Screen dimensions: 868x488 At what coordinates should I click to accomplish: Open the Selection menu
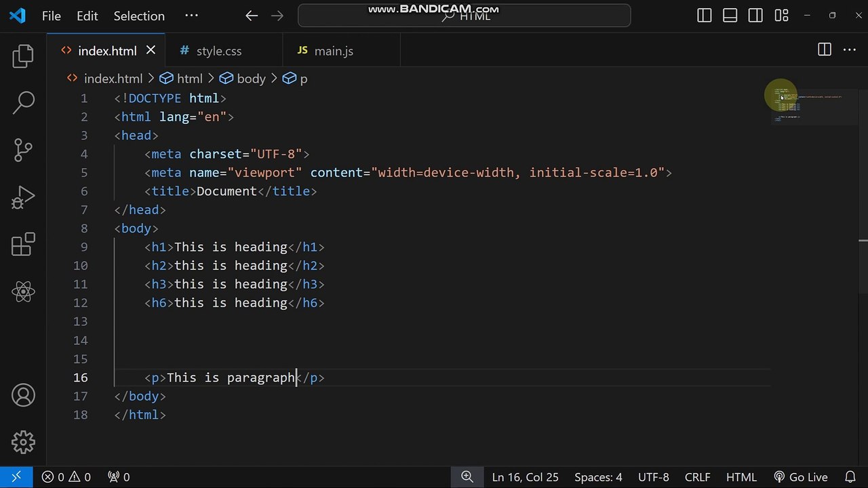tap(139, 16)
